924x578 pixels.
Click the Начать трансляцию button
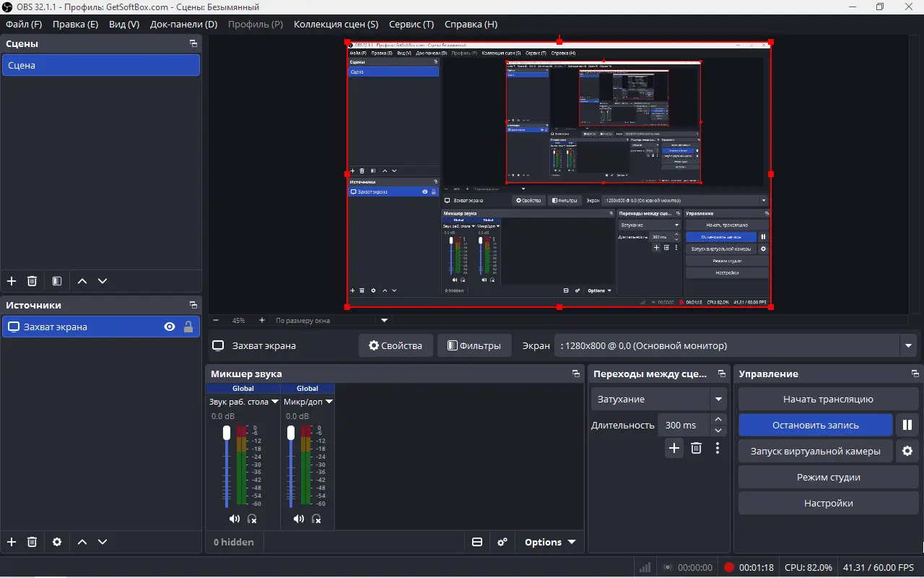[x=828, y=399]
